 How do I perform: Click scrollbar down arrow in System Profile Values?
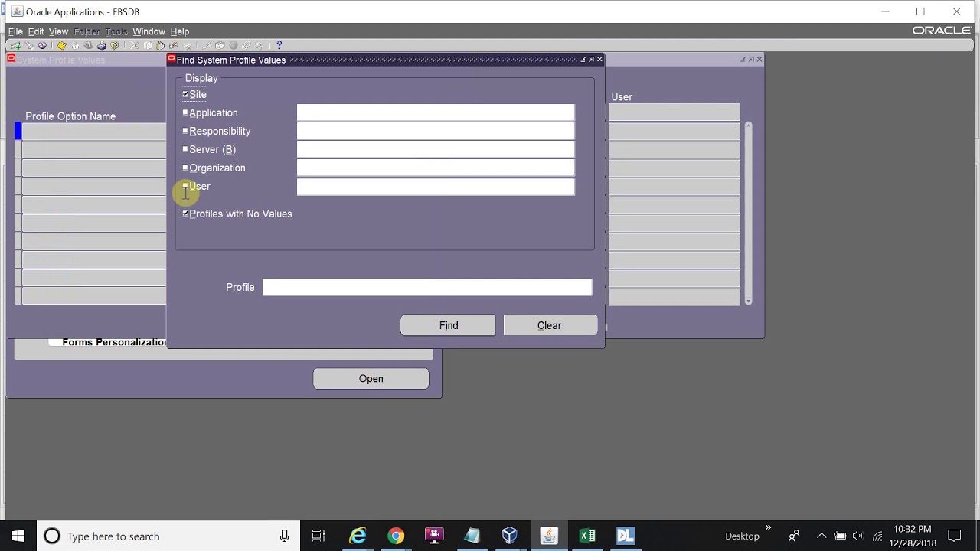point(748,301)
